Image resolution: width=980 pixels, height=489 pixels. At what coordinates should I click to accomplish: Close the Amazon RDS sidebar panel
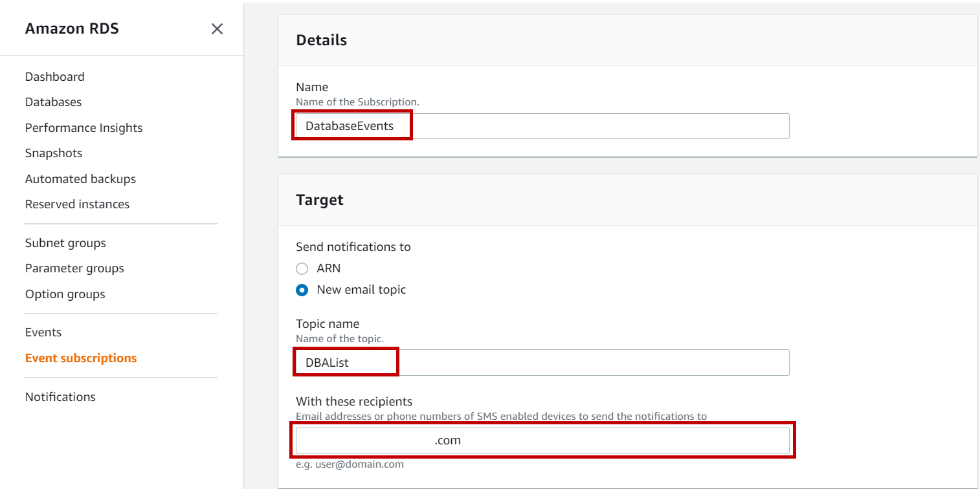click(x=217, y=29)
